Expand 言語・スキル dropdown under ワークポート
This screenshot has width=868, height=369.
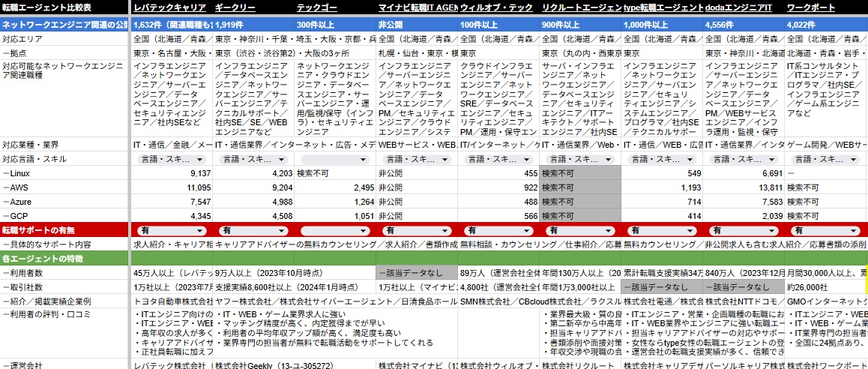point(825,159)
